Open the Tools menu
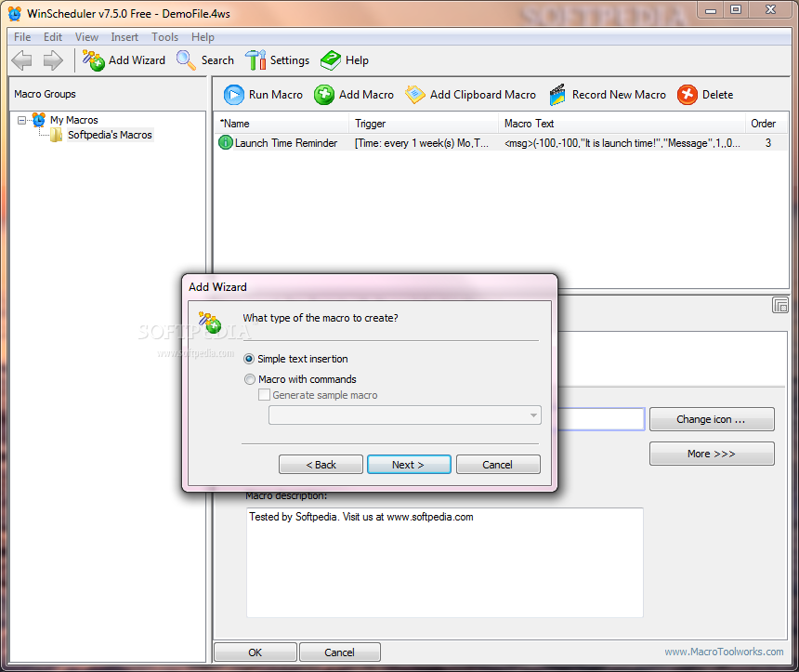 pos(164,37)
